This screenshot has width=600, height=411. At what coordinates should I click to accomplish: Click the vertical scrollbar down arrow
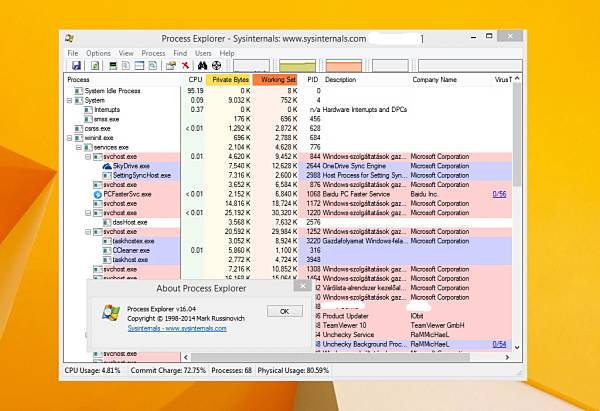pyautogui.click(x=517, y=347)
